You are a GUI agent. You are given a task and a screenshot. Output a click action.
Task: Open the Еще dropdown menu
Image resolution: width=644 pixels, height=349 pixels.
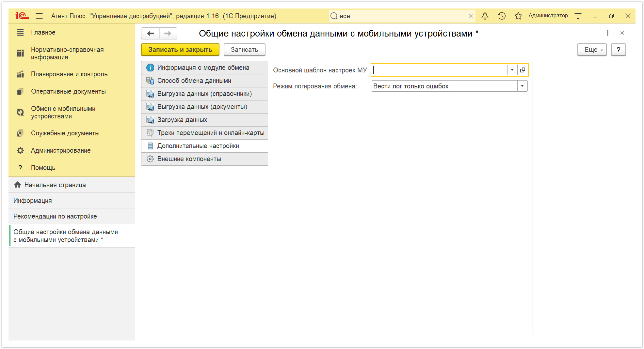[592, 50]
